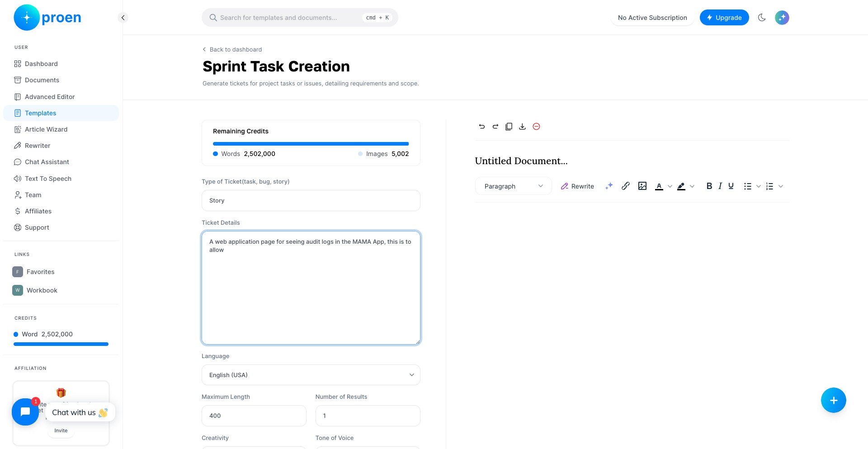
Task: Click the Rewrite button in the editor toolbar
Action: tap(577, 186)
